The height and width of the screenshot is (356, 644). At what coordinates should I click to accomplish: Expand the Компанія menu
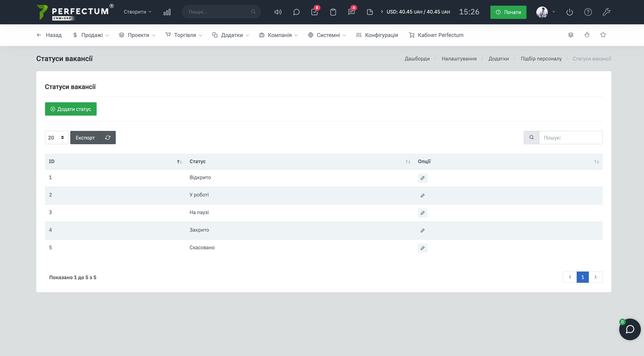coord(279,35)
